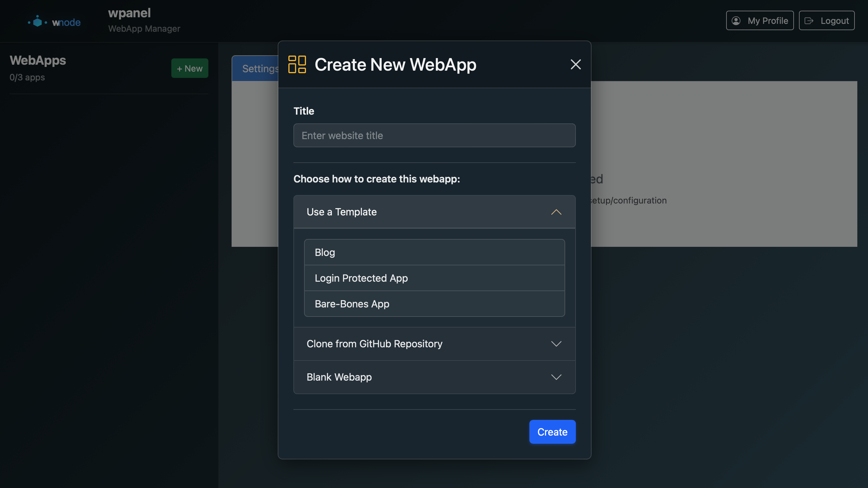Focus the Enter website title field

(x=434, y=135)
